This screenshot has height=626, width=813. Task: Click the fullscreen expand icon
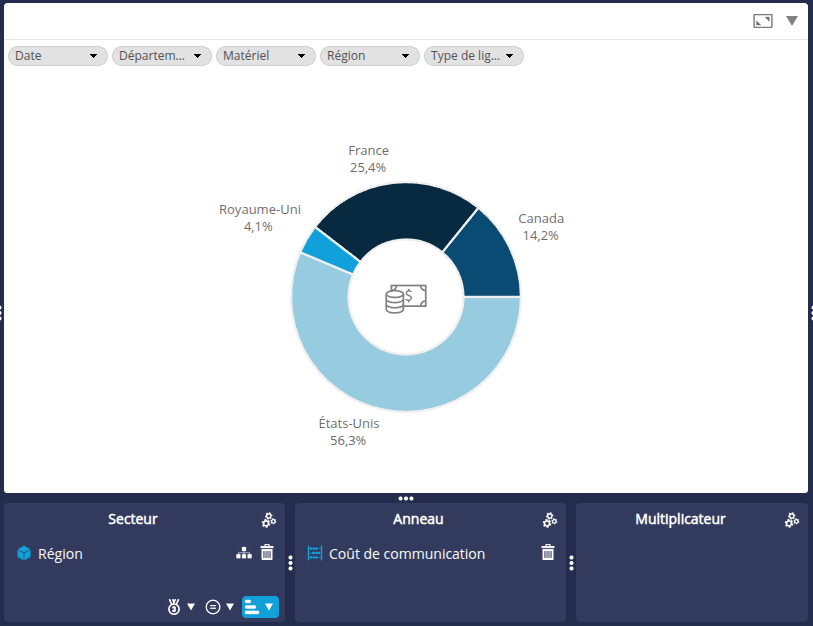(x=763, y=21)
